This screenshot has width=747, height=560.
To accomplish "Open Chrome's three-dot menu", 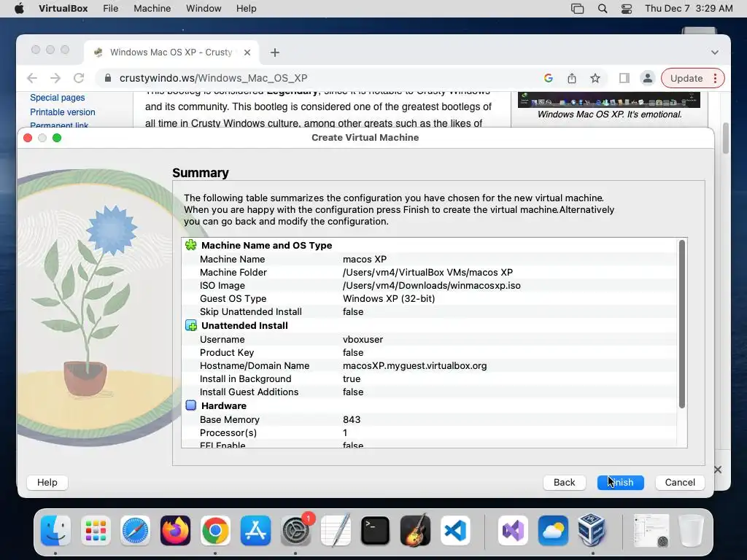I will 715,78.
